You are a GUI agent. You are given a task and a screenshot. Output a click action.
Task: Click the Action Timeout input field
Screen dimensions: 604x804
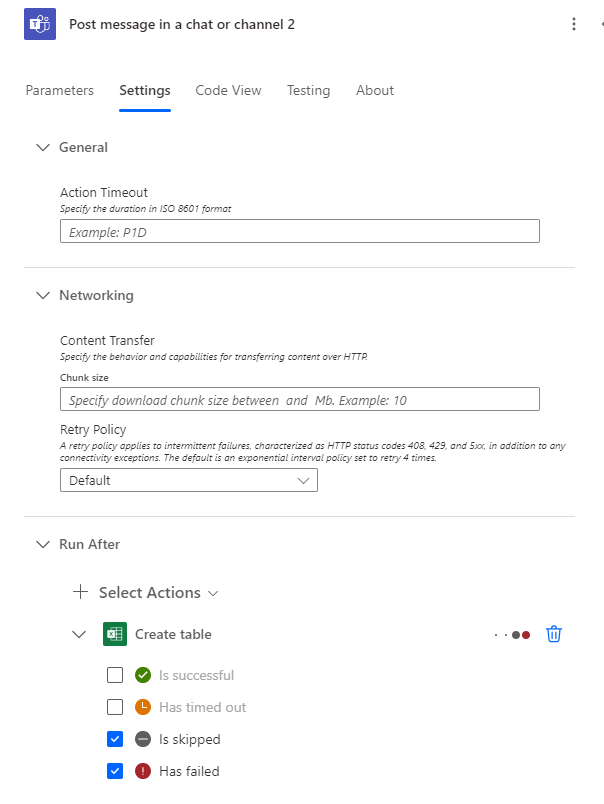[300, 231]
